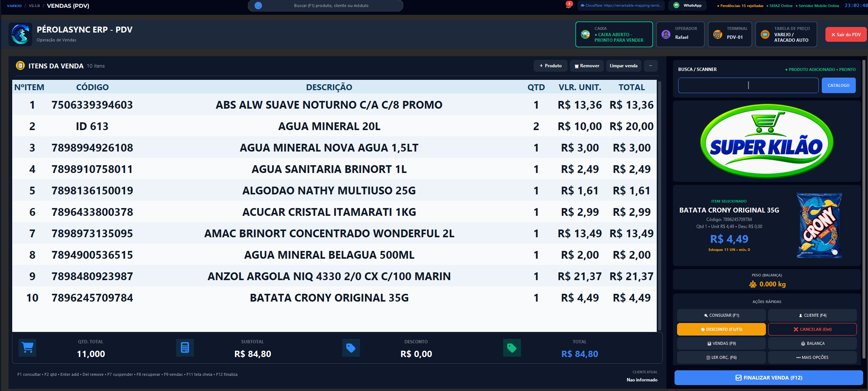Image resolution: width=868 pixels, height=391 pixels.
Task: Select row ANZOL ARGOLA NIQ 4330 2/0
Action: tap(334, 276)
